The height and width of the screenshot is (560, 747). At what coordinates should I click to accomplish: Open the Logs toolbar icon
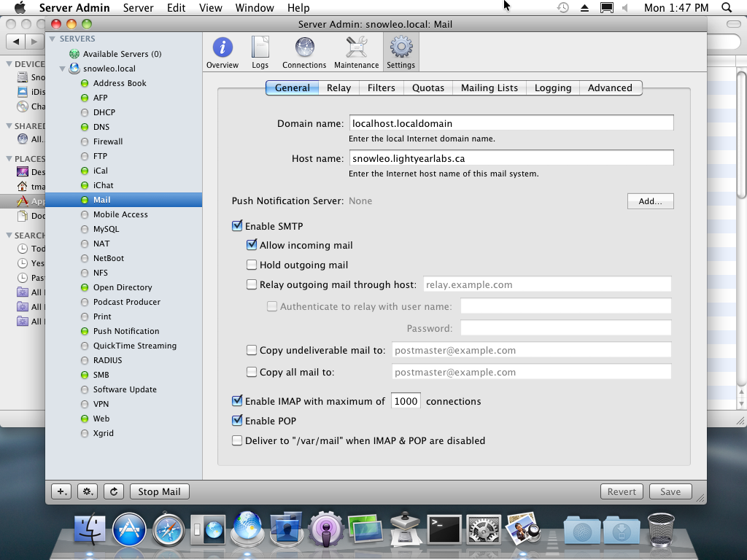260,52
